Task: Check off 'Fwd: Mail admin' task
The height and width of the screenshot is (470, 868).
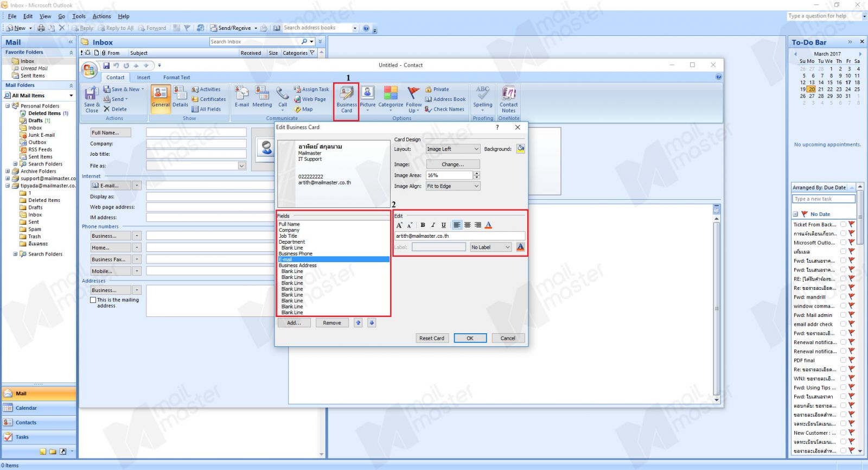Action: 843,315
